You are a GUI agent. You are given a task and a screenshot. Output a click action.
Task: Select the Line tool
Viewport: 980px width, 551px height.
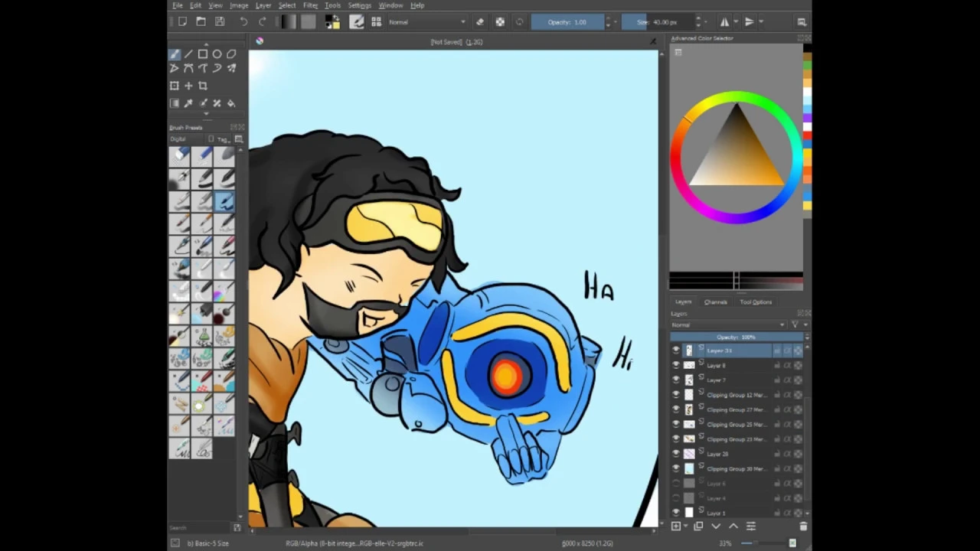pos(188,54)
